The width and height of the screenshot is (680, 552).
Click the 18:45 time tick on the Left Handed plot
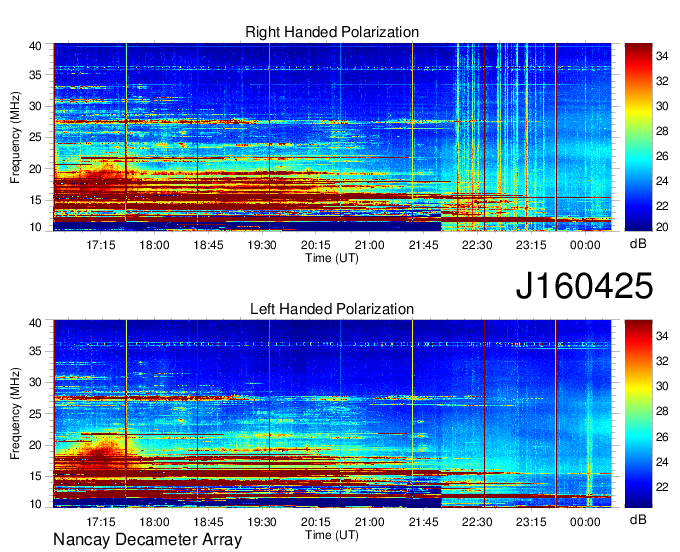click(x=208, y=522)
